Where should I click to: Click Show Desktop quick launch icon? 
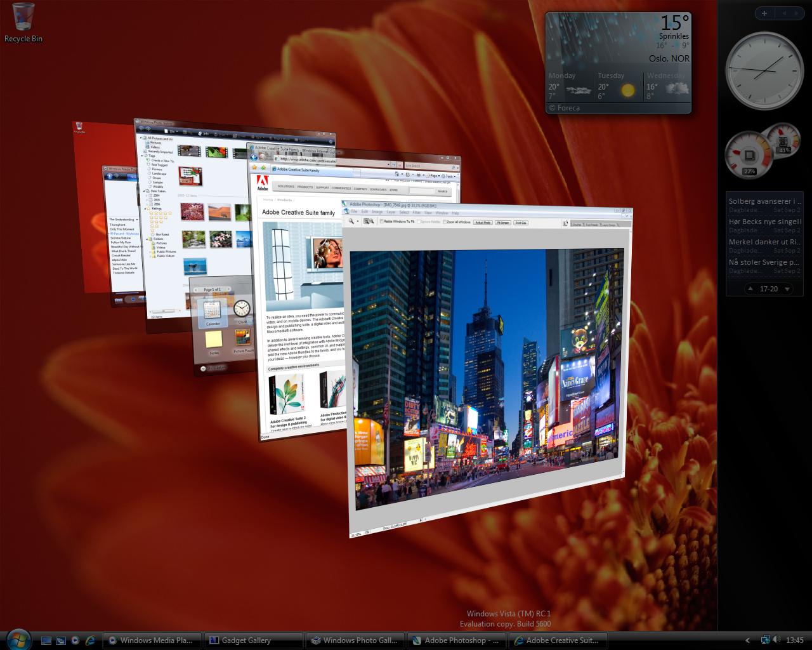(46, 640)
